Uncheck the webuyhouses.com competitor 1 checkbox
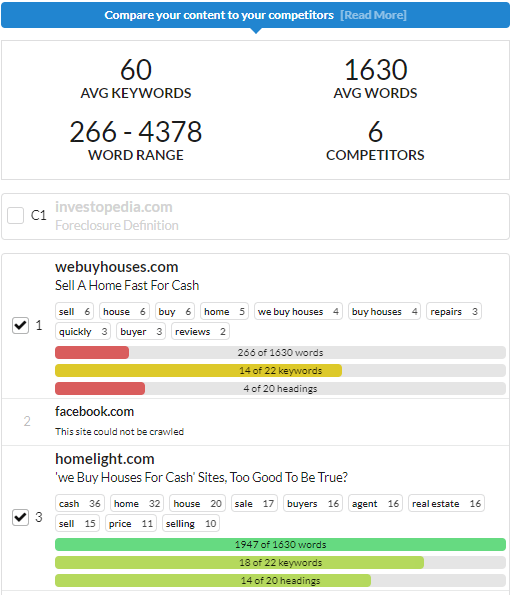 click(20, 325)
